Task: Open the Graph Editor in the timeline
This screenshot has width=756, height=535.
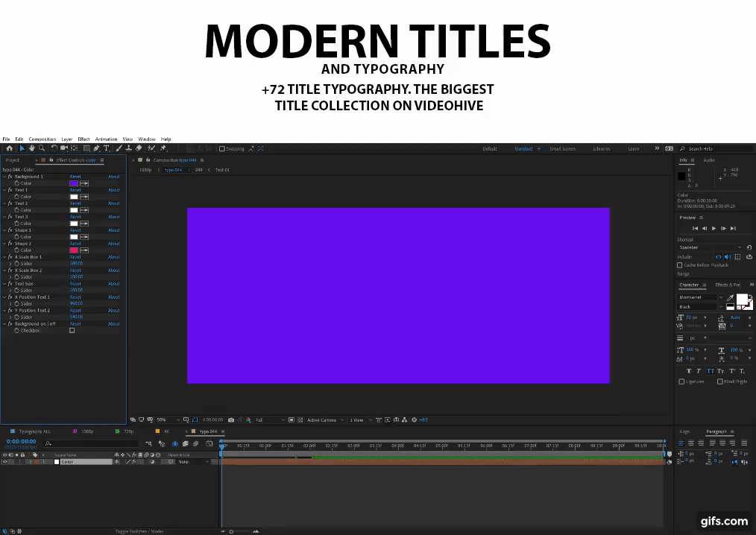Action: (210, 443)
